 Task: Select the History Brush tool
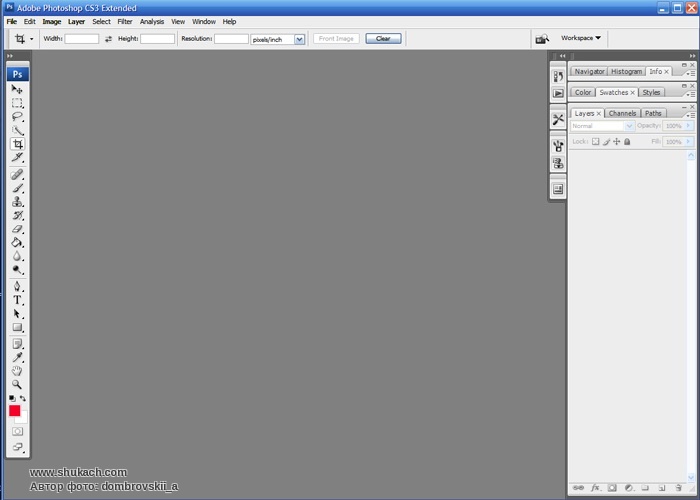[17, 216]
